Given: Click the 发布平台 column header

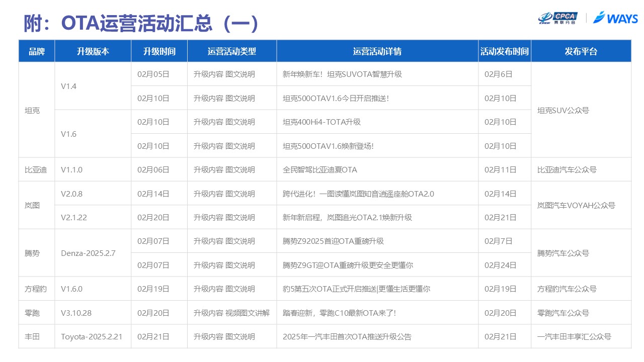Looking at the screenshot, I should [x=581, y=51].
